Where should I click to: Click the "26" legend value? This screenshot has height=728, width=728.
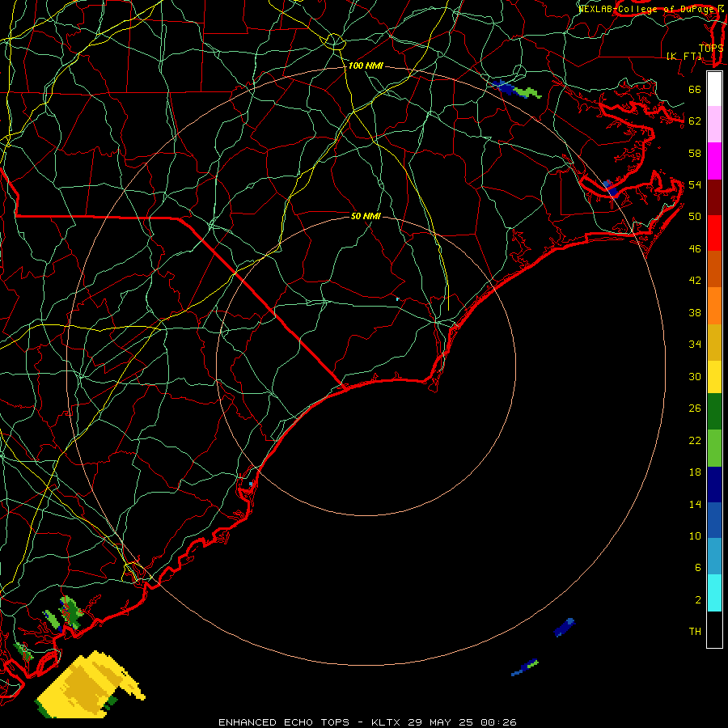pyautogui.click(x=695, y=408)
